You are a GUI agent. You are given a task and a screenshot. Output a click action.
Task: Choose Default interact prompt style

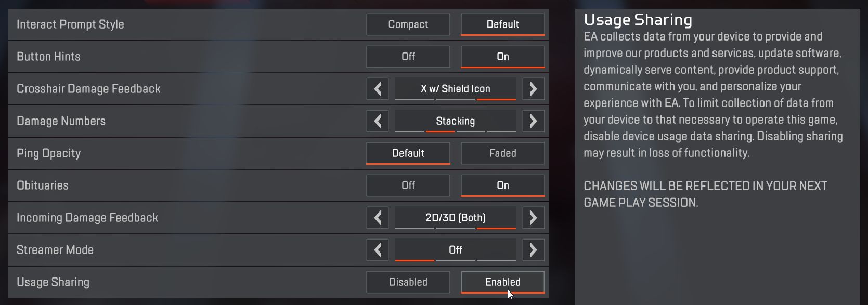pos(502,24)
